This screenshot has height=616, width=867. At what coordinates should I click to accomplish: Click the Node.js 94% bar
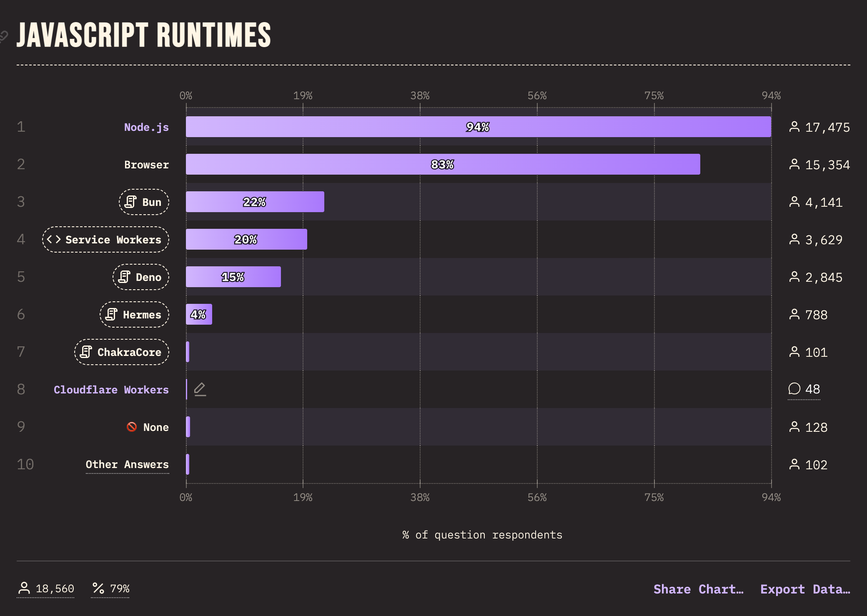[478, 127]
